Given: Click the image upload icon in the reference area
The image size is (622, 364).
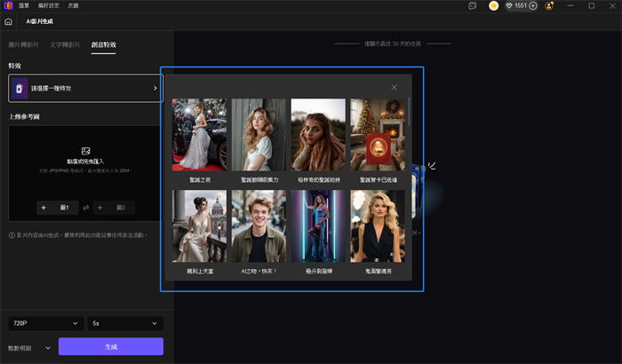Looking at the screenshot, I should (x=85, y=151).
